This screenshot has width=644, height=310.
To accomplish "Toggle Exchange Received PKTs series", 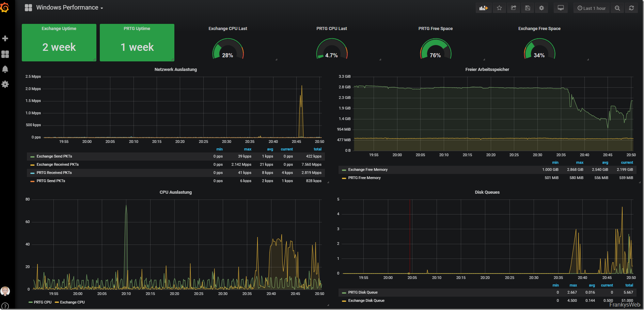I will click(x=58, y=164).
